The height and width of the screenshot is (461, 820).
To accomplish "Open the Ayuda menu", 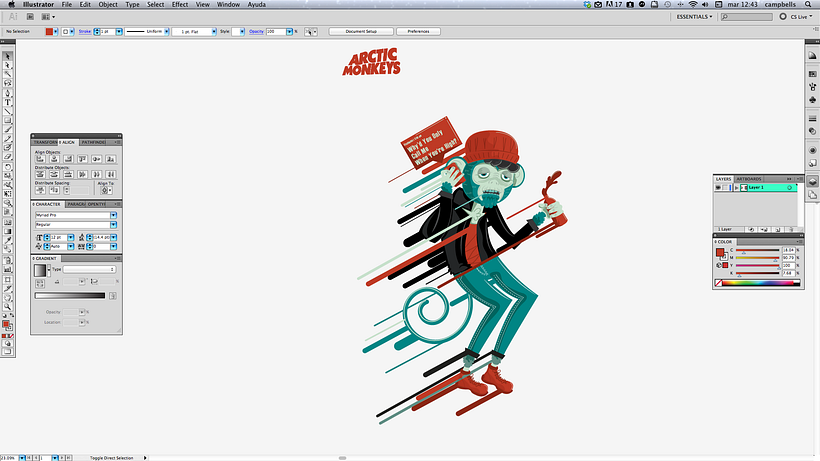I will (x=256, y=4).
